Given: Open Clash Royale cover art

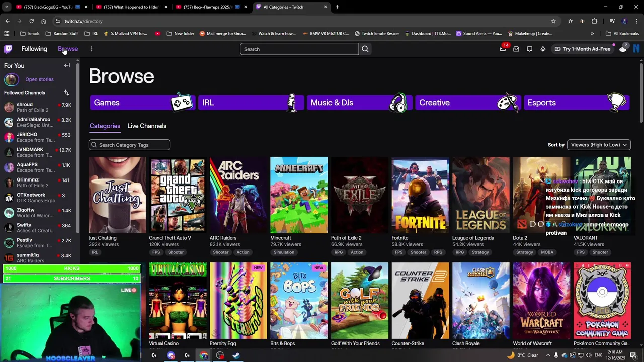Looking at the screenshot, I should (481, 301).
